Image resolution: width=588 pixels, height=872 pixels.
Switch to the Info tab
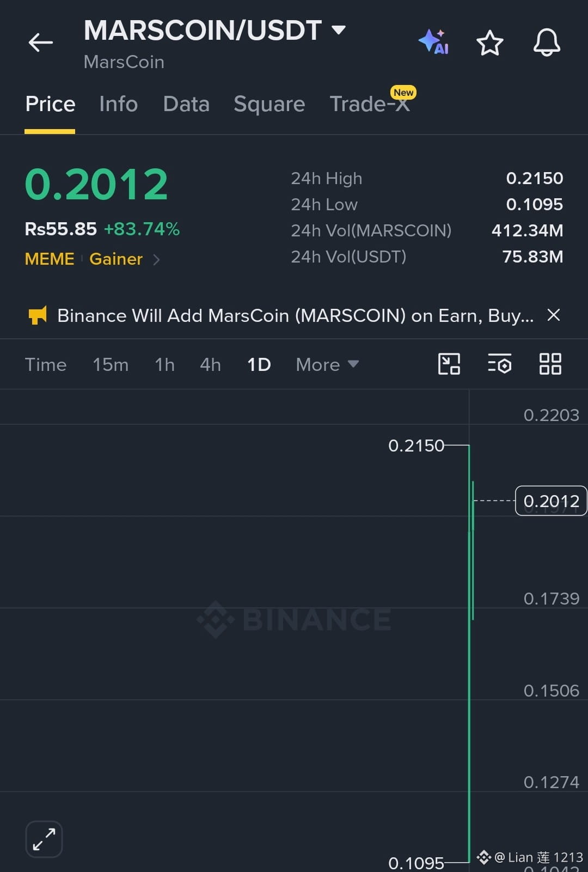[118, 104]
